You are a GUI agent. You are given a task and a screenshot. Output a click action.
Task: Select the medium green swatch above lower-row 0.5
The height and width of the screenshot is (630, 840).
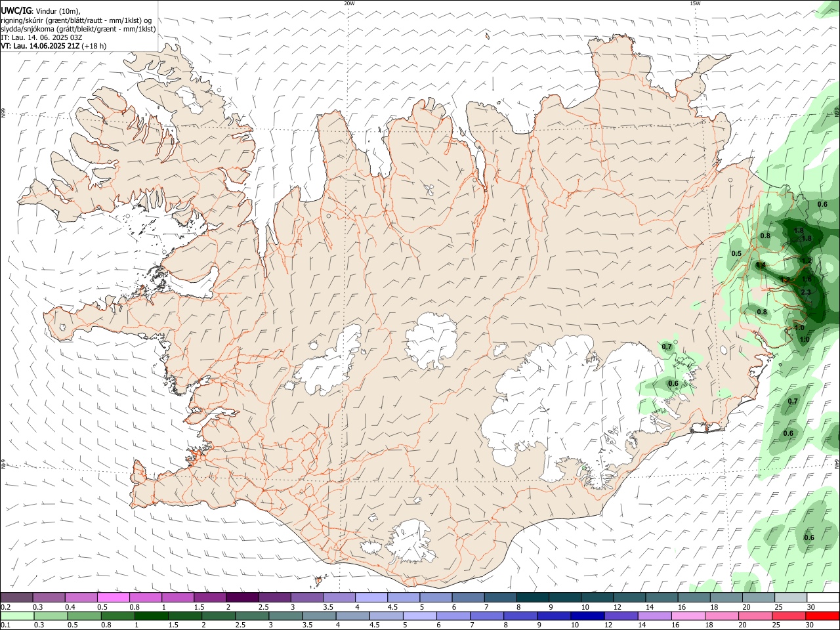pyautogui.click(x=84, y=616)
